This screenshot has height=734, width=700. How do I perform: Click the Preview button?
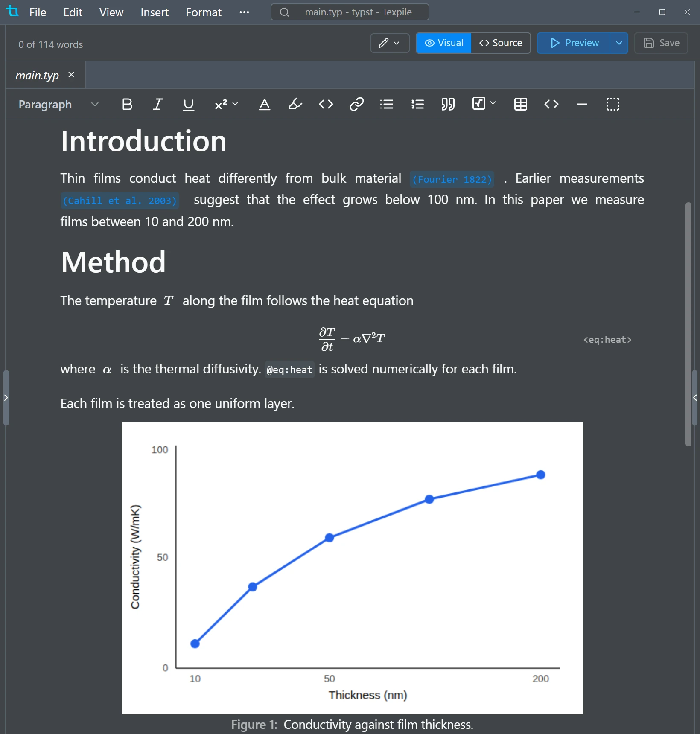pyautogui.click(x=573, y=43)
